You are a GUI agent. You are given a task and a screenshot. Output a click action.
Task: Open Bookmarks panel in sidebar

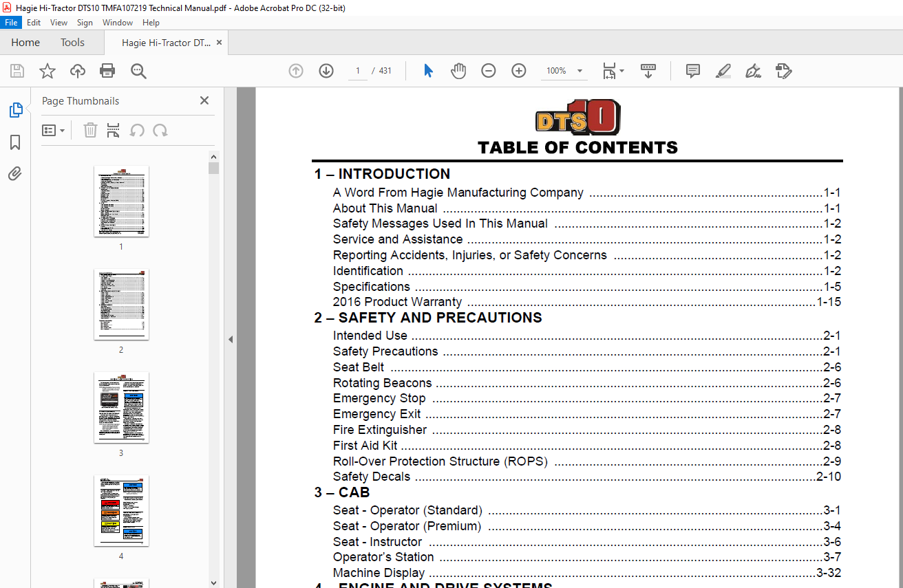click(x=15, y=142)
